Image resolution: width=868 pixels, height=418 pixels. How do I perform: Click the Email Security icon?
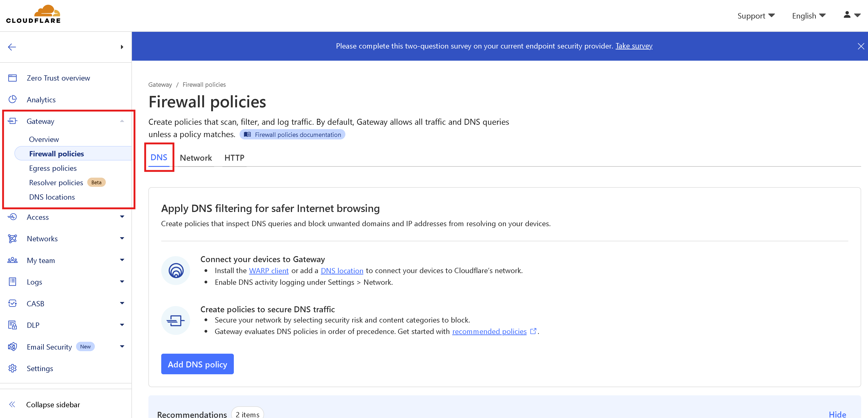[12, 347]
